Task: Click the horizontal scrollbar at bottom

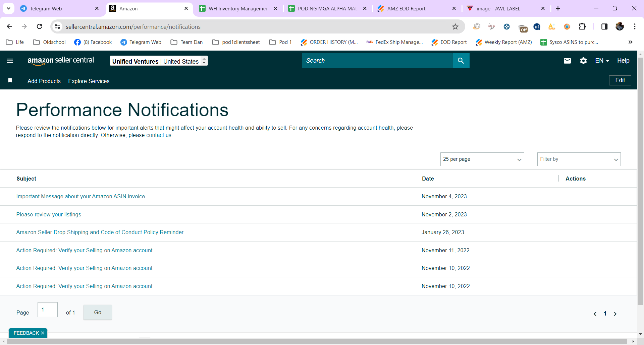Action: (x=317, y=341)
